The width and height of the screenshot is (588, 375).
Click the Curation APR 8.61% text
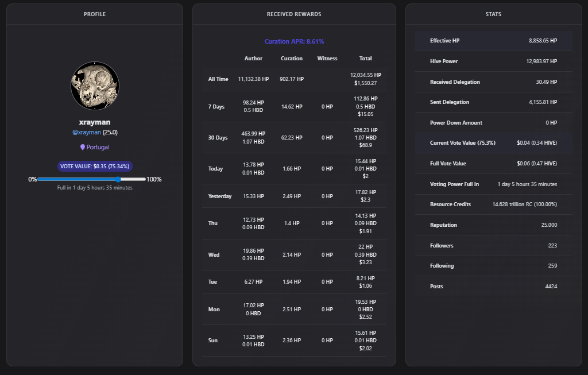tap(294, 41)
